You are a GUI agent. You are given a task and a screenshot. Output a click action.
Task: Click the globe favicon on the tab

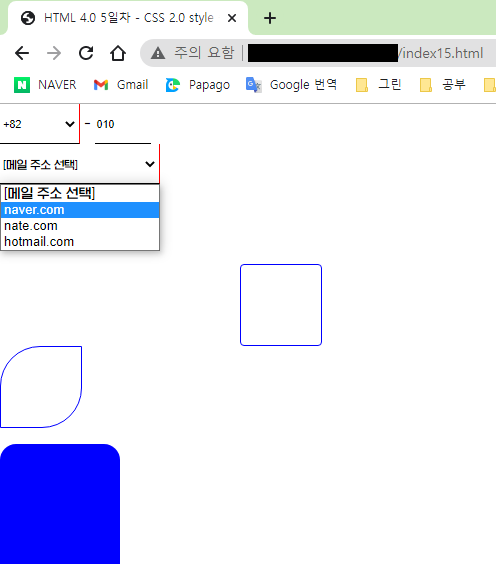[28, 18]
